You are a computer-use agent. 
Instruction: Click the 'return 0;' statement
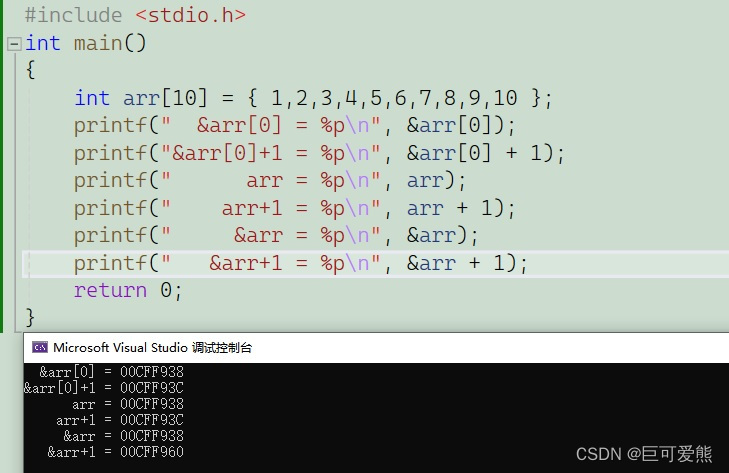(128, 290)
